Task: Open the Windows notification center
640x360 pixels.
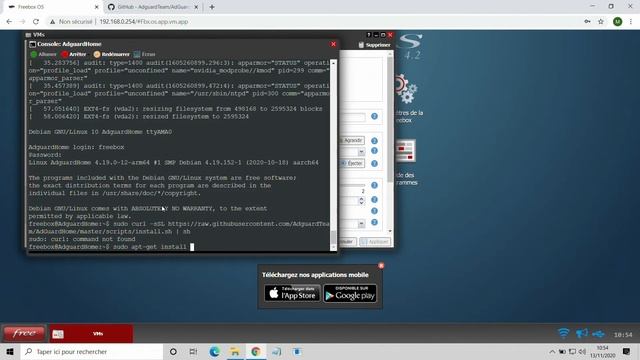Action: [627, 352]
